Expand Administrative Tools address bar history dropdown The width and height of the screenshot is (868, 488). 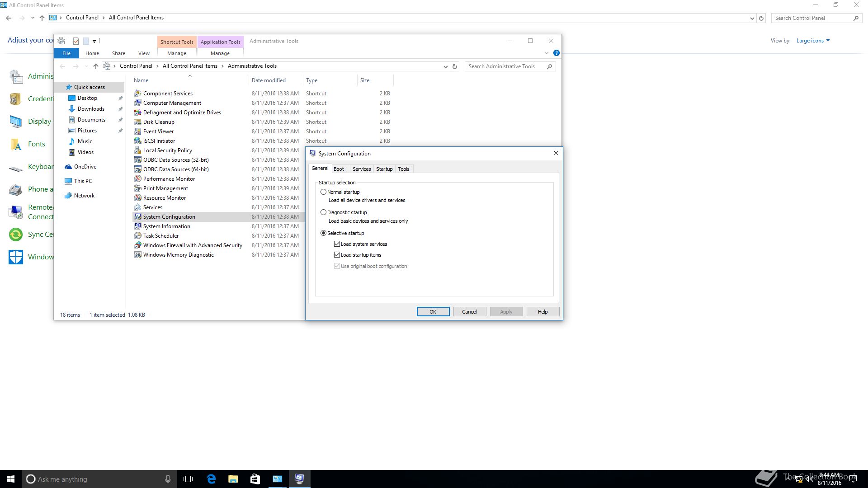pyautogui.click(x=445, y=66)
